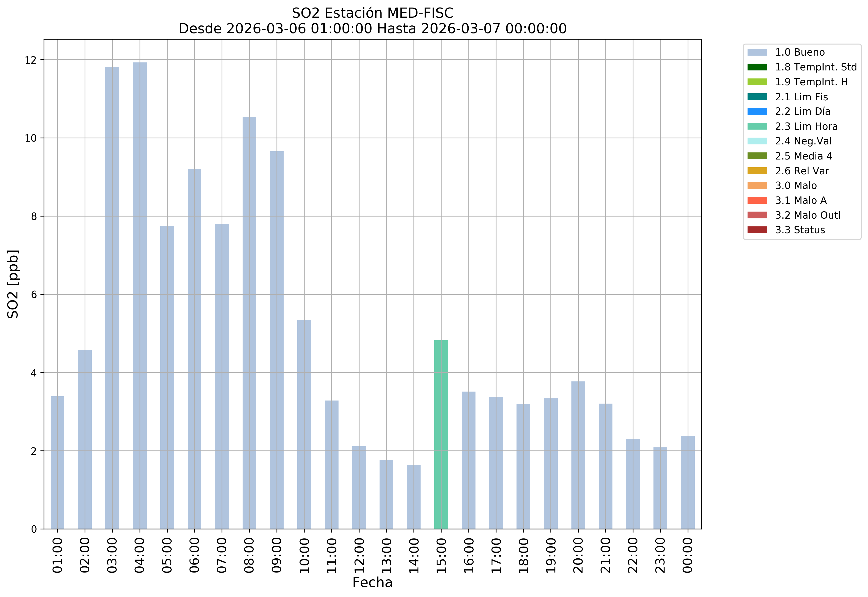Click the 1.8 TempInt. Std legend label
Viewport: 868px width, 597px height.
816,67
